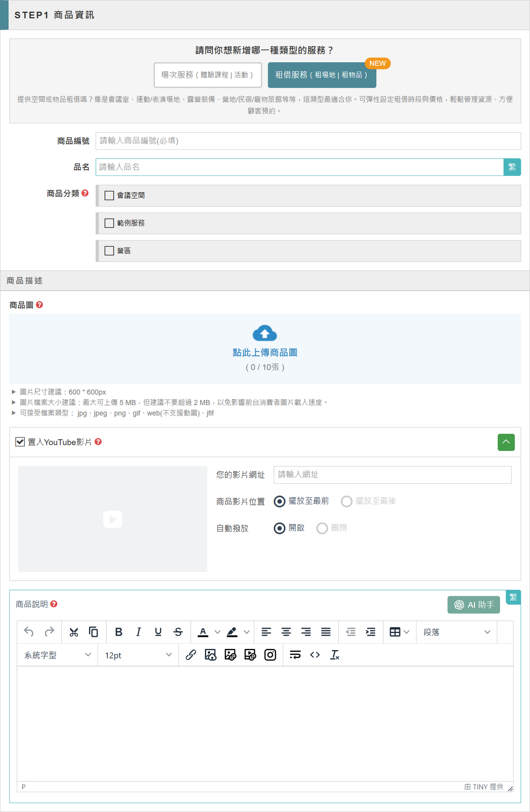The width and height of the screenshot is (530, 812).
Task: Select 關閉 for autoplay
Action: coord(322,528)
